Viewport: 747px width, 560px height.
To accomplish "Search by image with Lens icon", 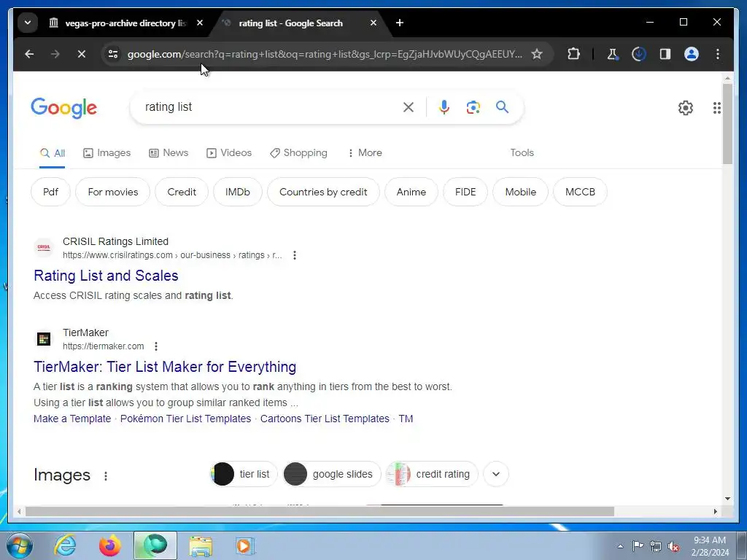I will (473, 107).
